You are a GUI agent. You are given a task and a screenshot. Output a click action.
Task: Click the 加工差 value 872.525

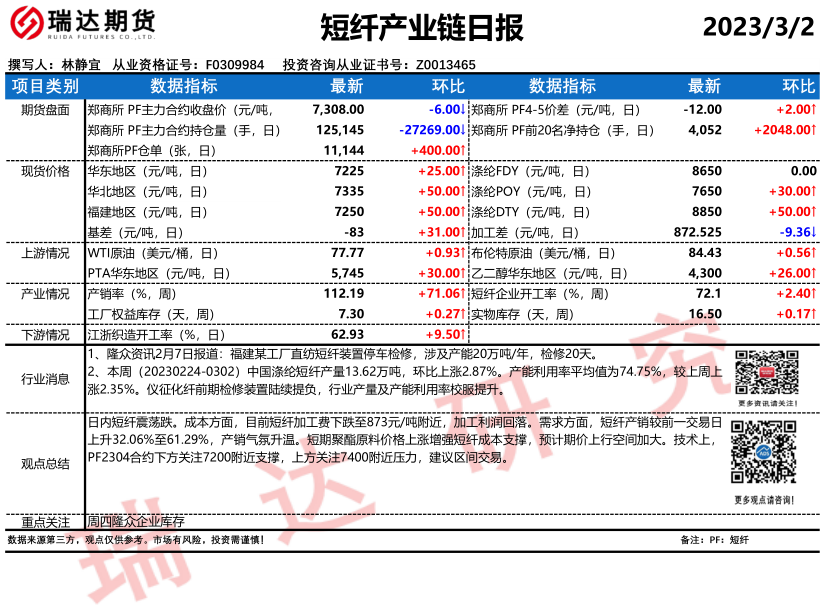point(698,231)
